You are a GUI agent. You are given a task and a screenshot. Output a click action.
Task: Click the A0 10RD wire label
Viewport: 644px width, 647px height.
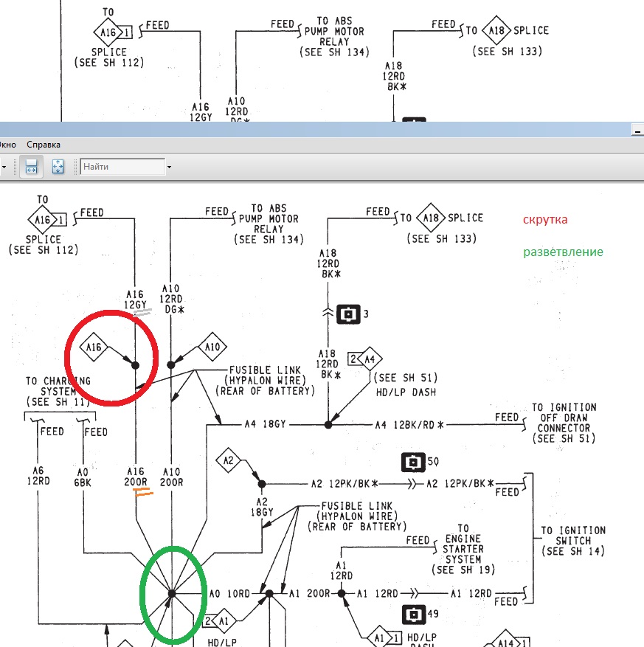coord(229,594)
